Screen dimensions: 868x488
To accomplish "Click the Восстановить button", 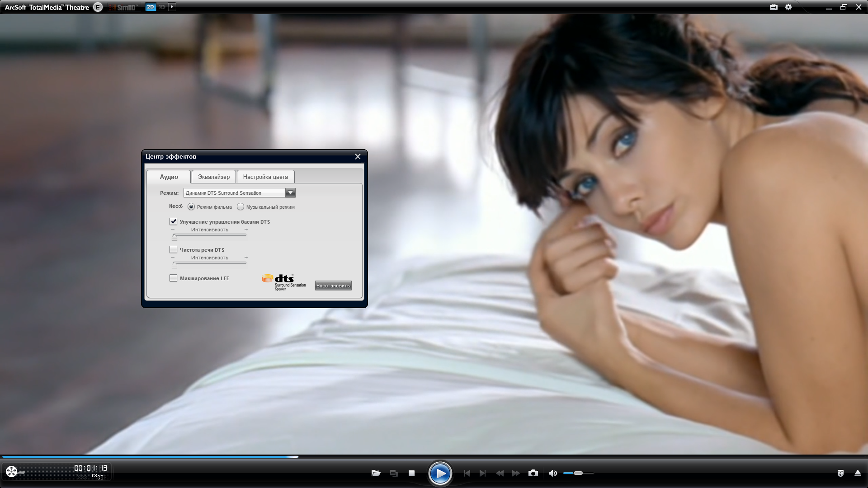I will pyautogui.click(x=333, y=286).
